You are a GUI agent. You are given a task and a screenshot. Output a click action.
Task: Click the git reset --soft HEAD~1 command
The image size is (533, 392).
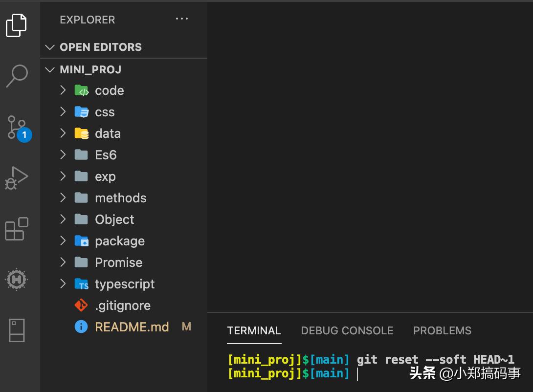(x=435, y=359)
